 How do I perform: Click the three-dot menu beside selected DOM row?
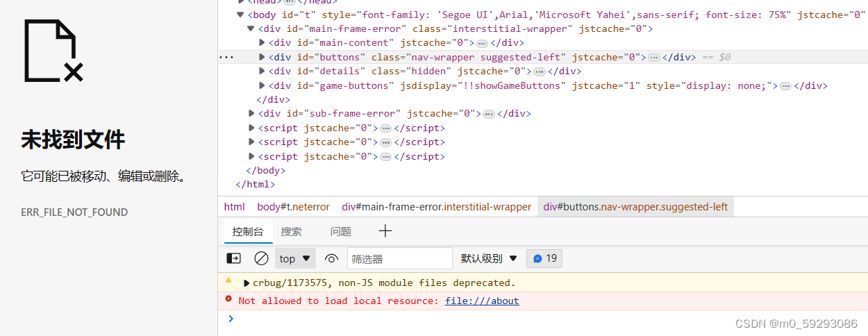click(226, 57)
